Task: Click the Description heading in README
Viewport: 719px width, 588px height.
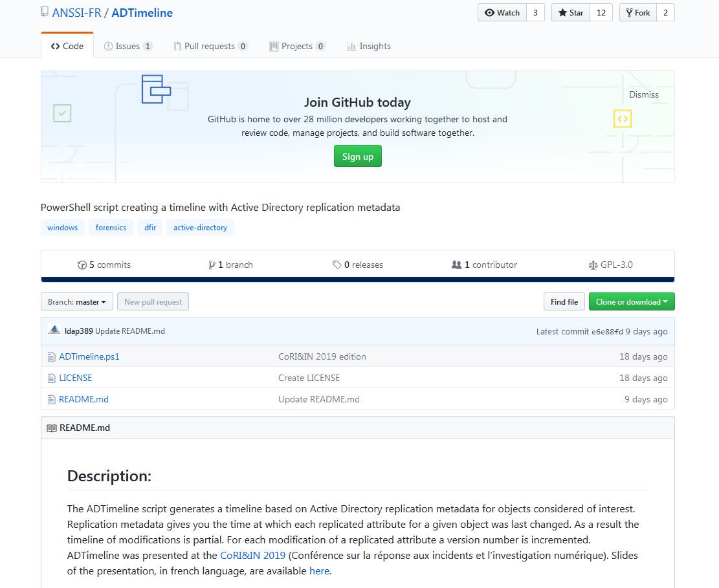Action: tap(109, 475)
